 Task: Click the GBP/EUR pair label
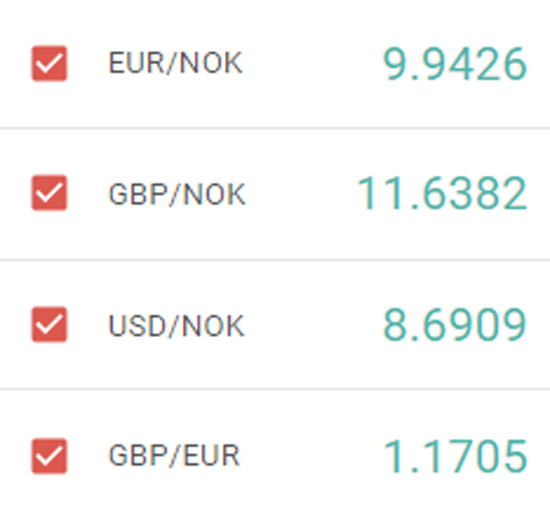tap(174, 456)
